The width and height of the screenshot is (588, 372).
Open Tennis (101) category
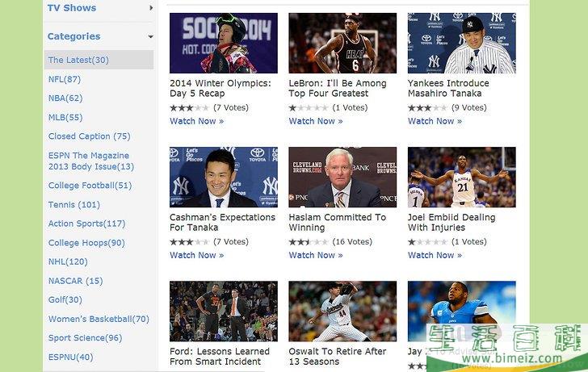pyautogui.click(x=73, y=204)
